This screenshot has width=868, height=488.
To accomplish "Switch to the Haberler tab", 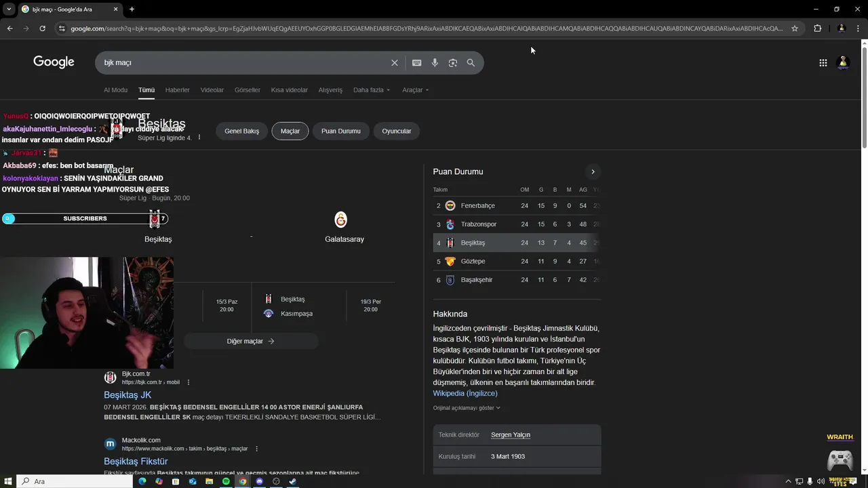I will (x=178, y=89).
